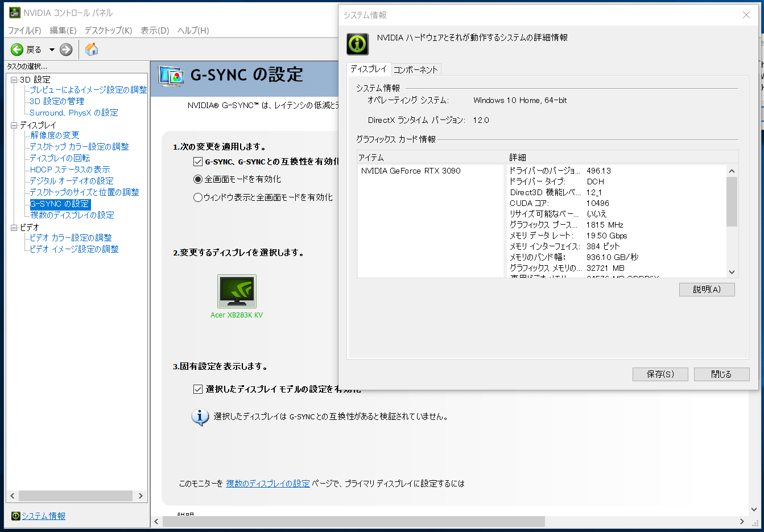The image size is (764, 532).
Task: Select 3D 設定の管理 in tree
Action: [x=57, y=101]
